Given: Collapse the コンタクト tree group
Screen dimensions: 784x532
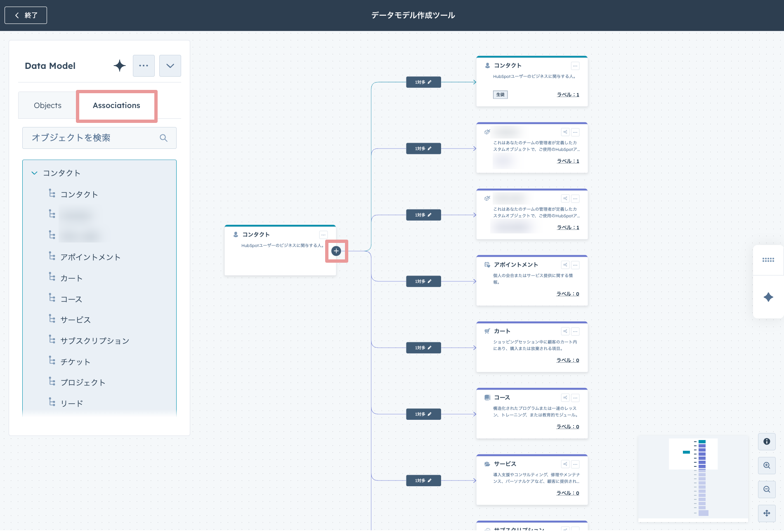Looking at the screenshot, I should [34, 173].
